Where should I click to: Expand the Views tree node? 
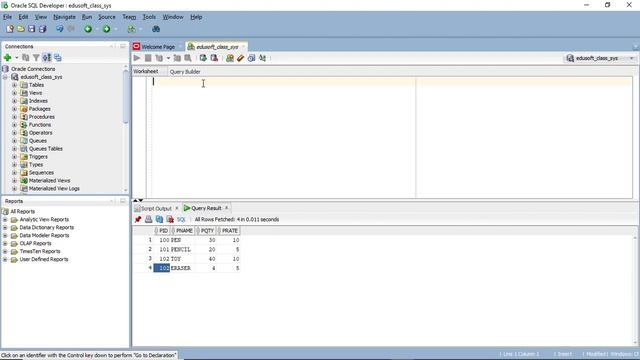coord(14,93)
